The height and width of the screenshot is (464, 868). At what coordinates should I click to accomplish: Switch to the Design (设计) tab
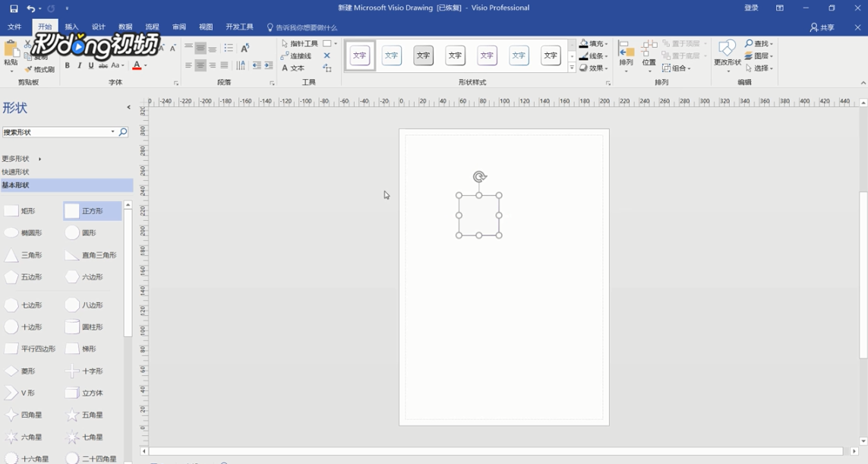(99, 27)
